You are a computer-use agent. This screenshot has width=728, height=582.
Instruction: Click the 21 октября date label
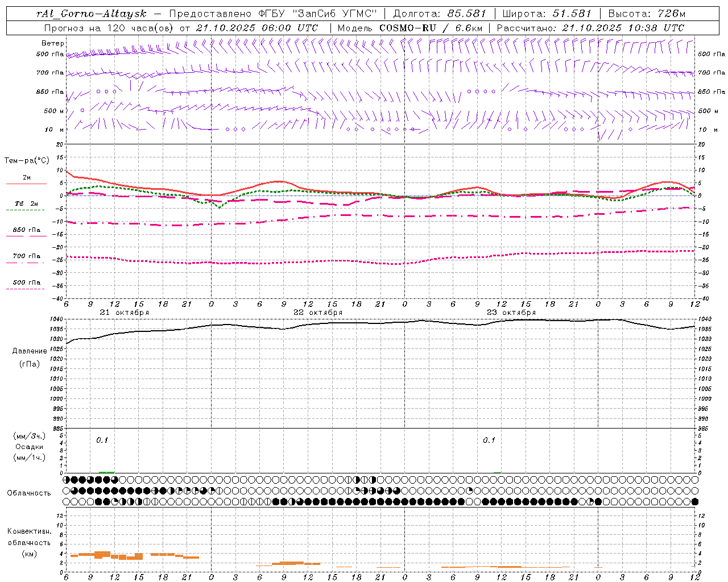pos(125,313)
